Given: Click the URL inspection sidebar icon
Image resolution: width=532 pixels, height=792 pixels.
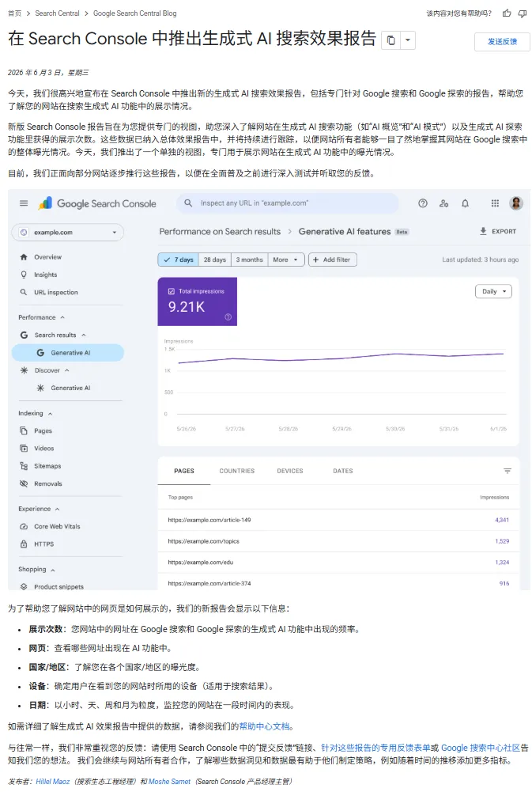Looking at the screenshot, I should pos(24,293).
